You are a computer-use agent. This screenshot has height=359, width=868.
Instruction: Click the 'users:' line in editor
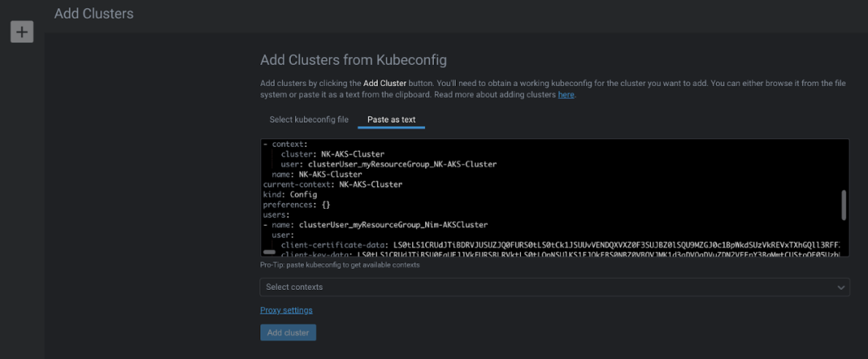(x=276, y=214)
